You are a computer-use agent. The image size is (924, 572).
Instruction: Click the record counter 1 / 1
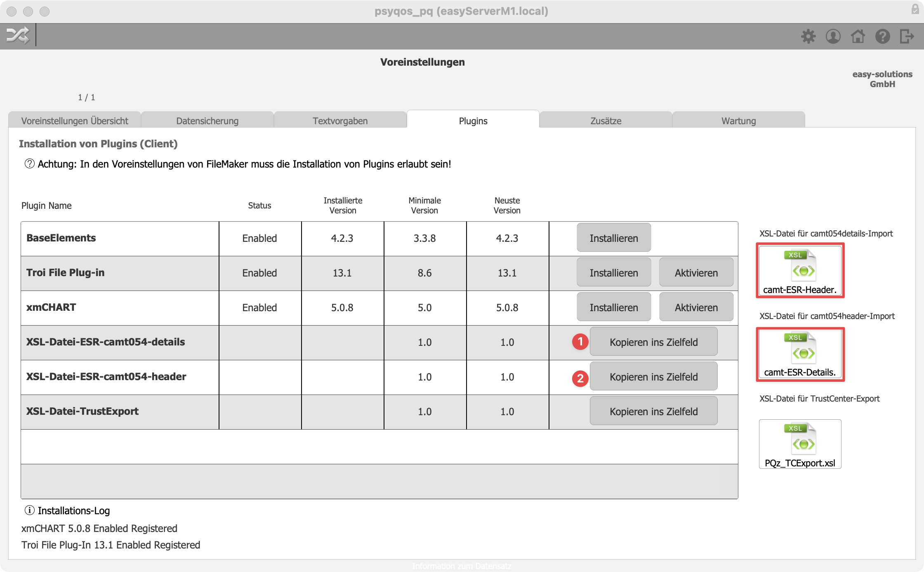click(x=87, y=97)
